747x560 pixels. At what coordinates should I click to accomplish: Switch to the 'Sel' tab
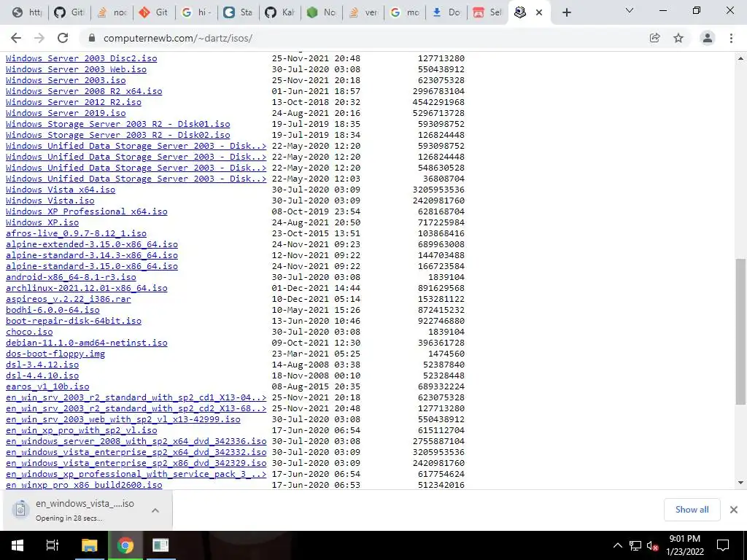coord(487,12)
